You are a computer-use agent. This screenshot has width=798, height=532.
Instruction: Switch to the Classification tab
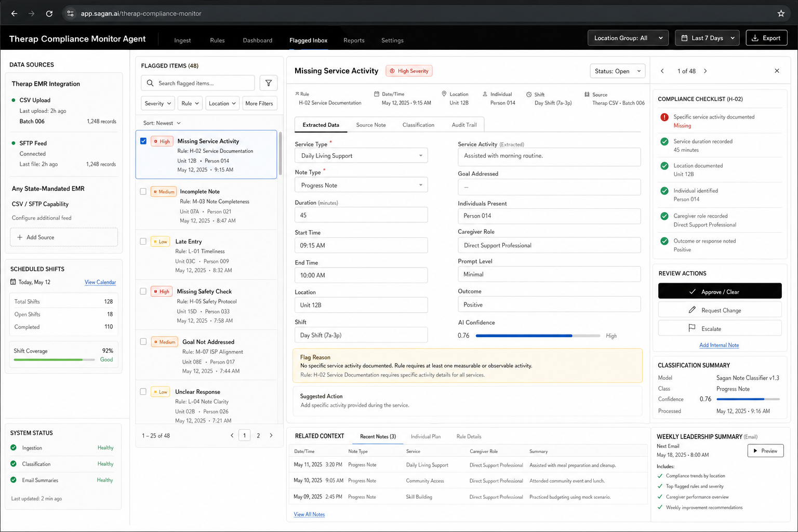[x=418, y=125]
